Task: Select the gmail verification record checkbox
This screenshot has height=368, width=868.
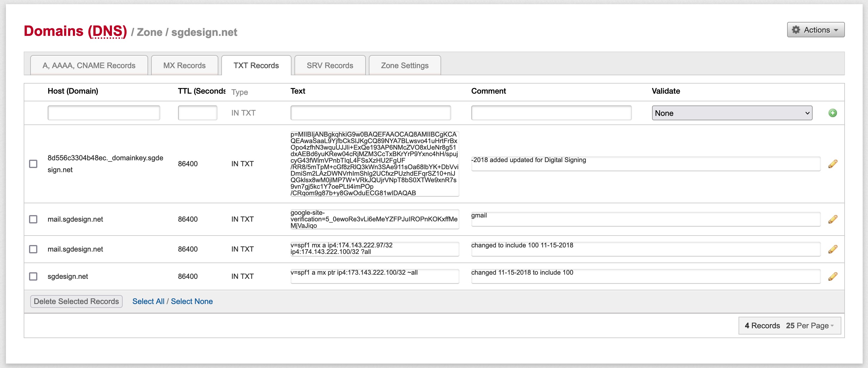Action: (x=33, y=219)
